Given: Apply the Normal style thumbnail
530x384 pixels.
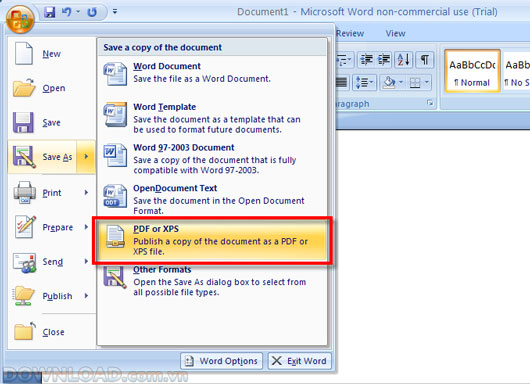Looking at the screenshot, I should (472, 71).
